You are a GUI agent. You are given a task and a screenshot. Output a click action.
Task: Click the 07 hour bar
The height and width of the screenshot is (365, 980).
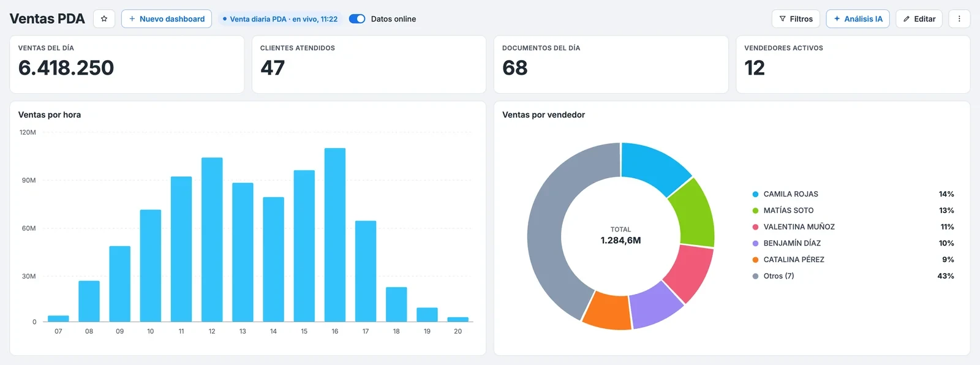coord(58,318)
